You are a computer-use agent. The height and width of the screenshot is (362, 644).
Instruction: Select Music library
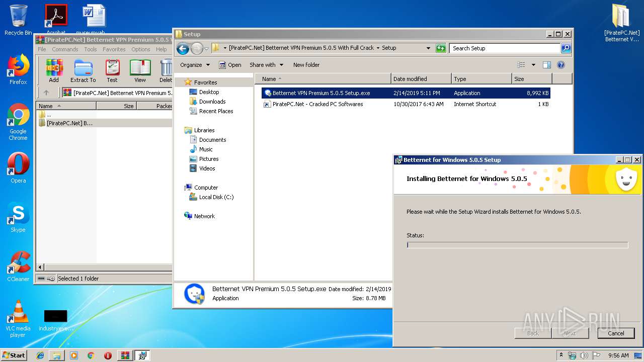[x=206, y=149]
